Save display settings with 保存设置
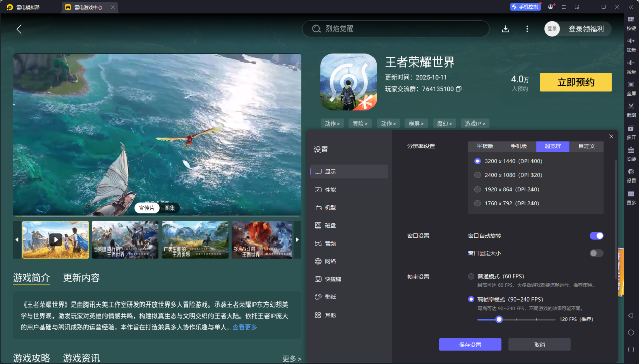The height and width of the screenshot is (364, 639). tap(470, 344)
